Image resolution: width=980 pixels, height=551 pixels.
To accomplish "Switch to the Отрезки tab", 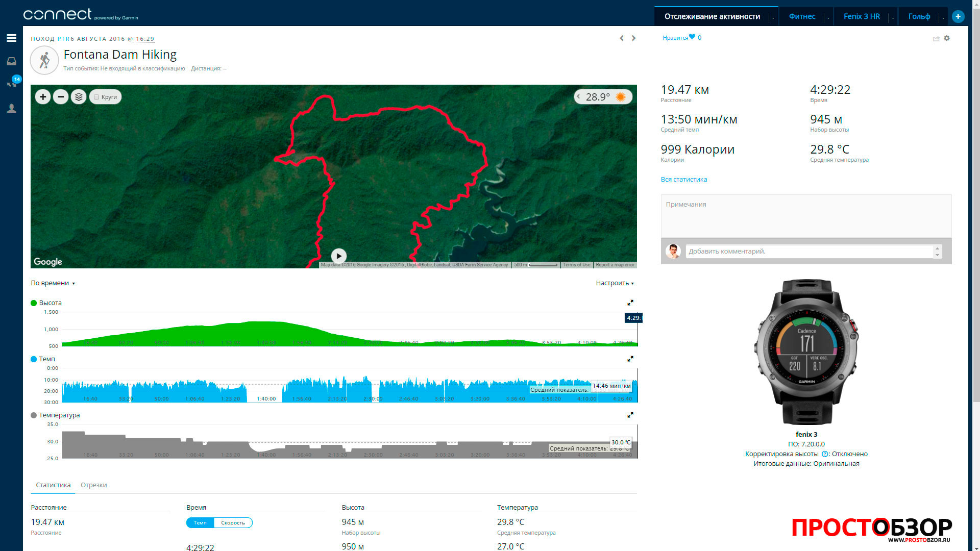I will (94, 485).
